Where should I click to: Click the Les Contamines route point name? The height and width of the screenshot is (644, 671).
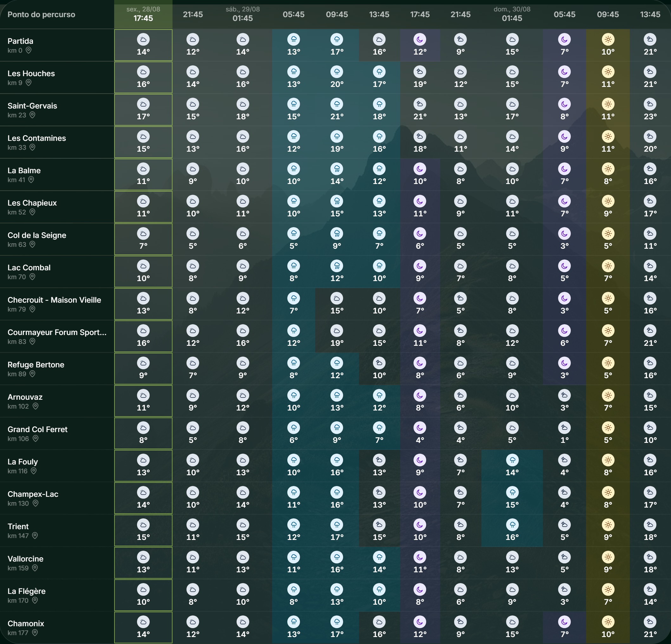point(37,138)
